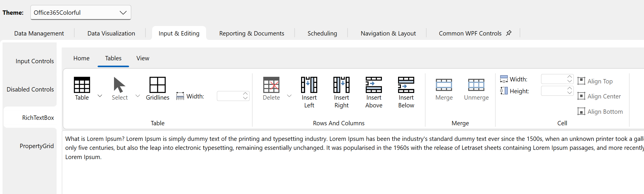Click Insert Below row icon
Viewport: 644px width, 194px height.
[406, 85]
